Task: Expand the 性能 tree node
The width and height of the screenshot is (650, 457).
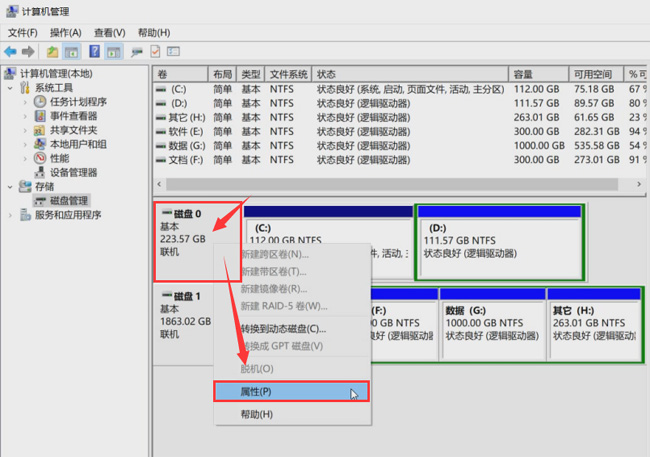Action: pyautogui.click(x=25, y=158)
